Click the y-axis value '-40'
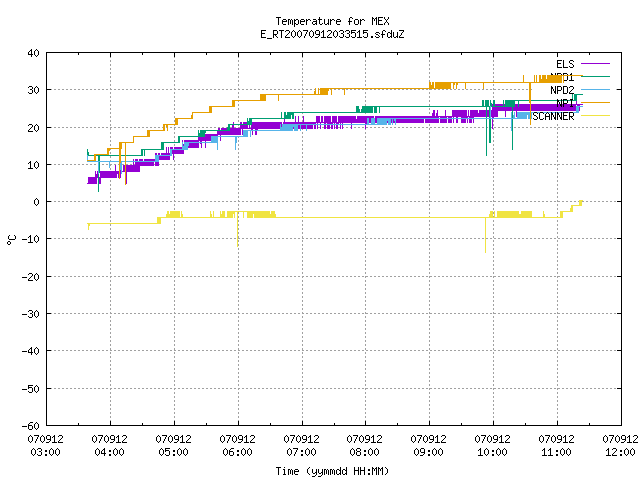The height and width of the screenshot is (480, 640). pyautogui.click(x=31, y=351)
